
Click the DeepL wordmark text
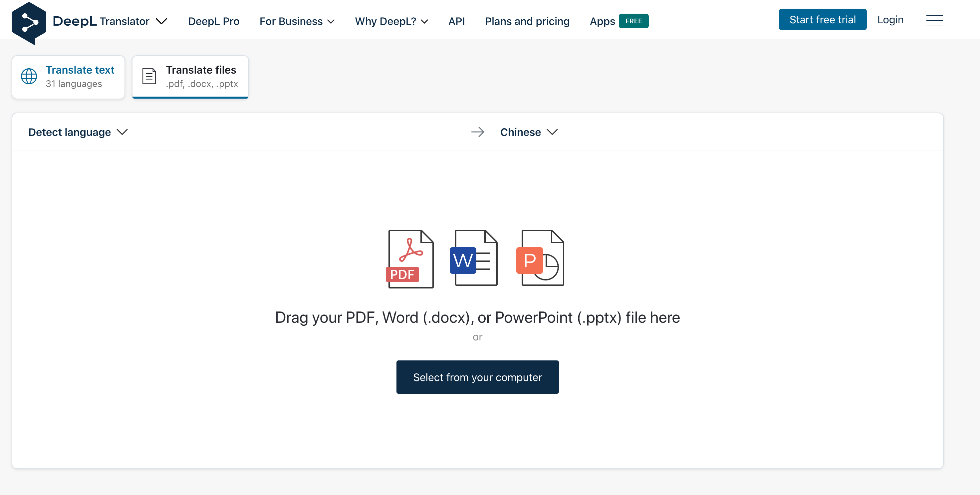coord(75,21)
